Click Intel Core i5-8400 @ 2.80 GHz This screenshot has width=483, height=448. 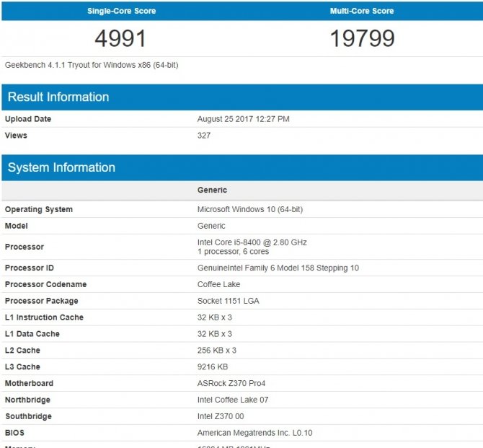[252, 242]
